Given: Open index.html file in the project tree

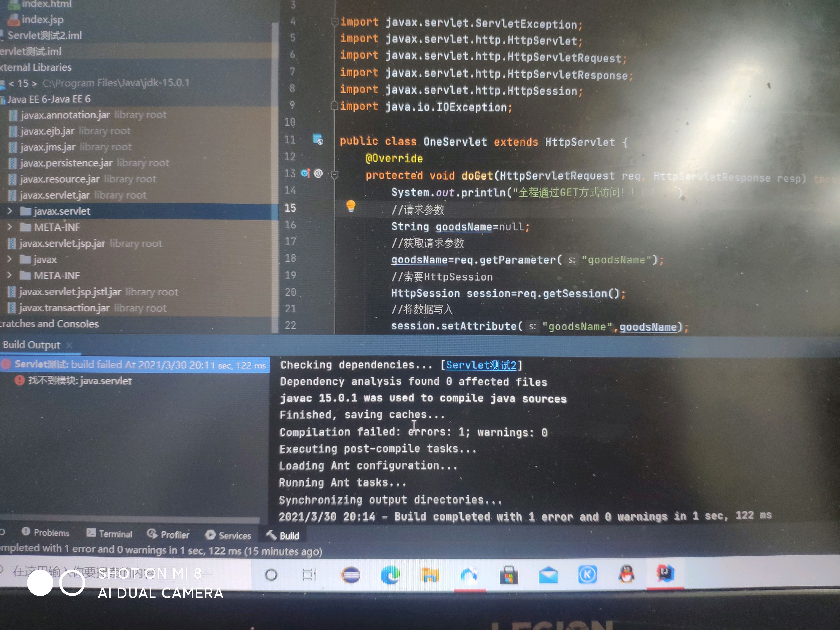Looking at the screenshot, I should (x=40, y=4).
